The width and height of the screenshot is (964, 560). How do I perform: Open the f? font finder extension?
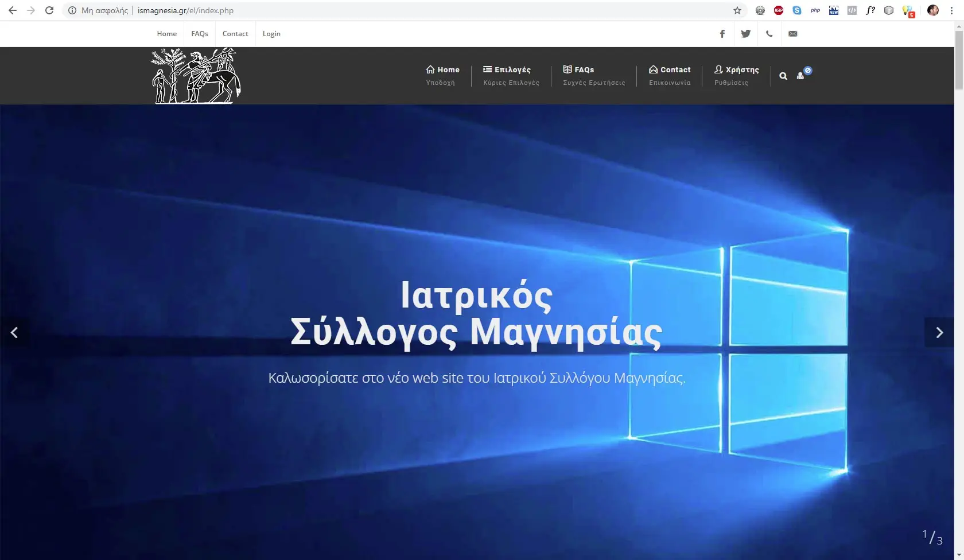click(870, 10)
